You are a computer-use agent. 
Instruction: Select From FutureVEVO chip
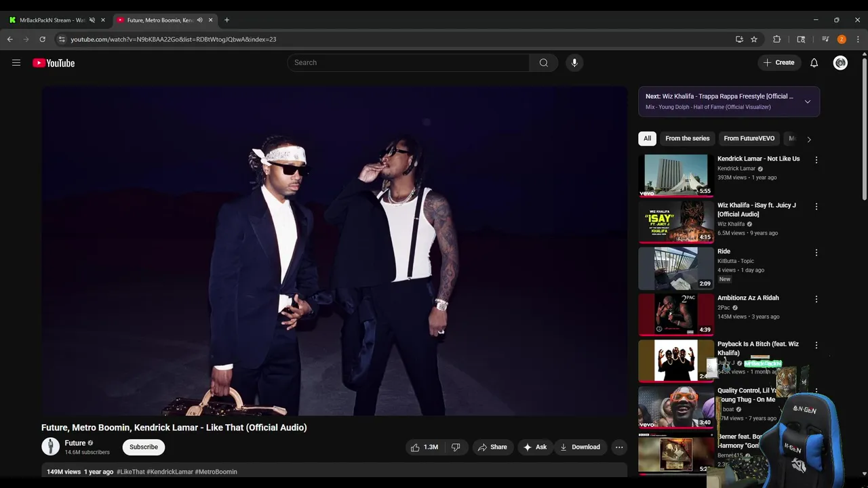[749, 138]
